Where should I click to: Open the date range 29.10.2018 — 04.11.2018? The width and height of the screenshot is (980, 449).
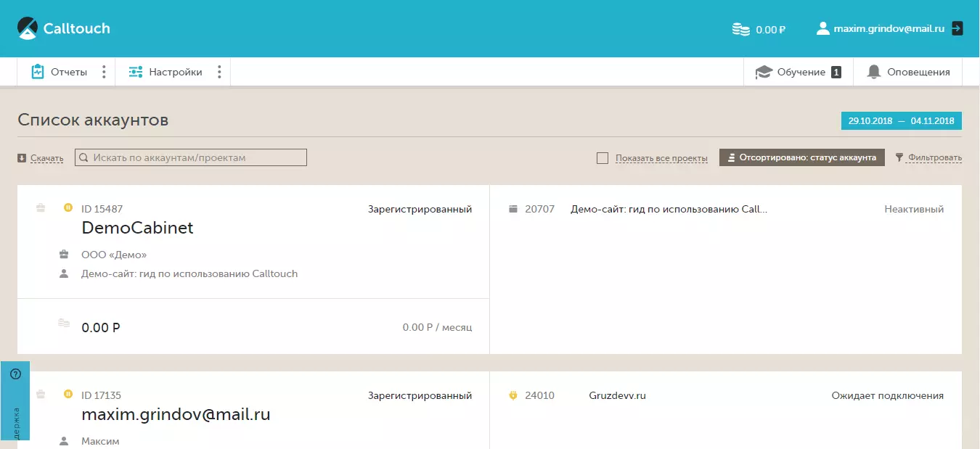pos(902,120)
